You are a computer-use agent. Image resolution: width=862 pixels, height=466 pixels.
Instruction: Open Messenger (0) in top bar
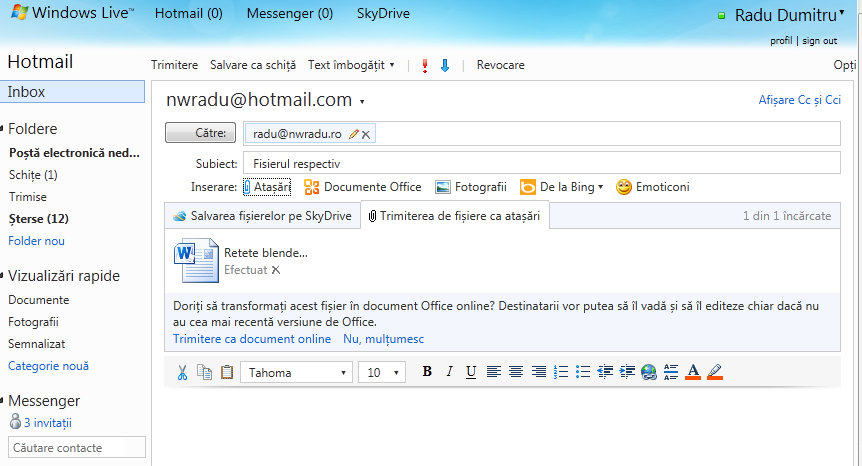coord(290,13)
